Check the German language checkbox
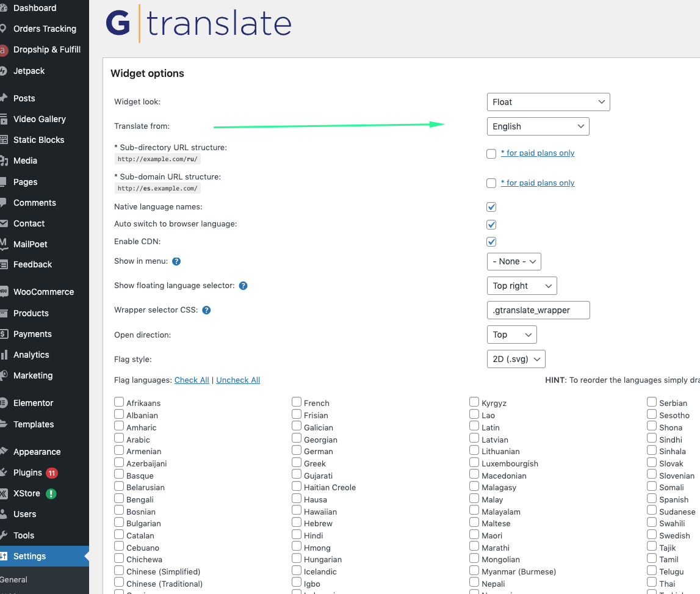Image resolution: width=700 pixels, height=594 pixels. click(x=297, y=450)
